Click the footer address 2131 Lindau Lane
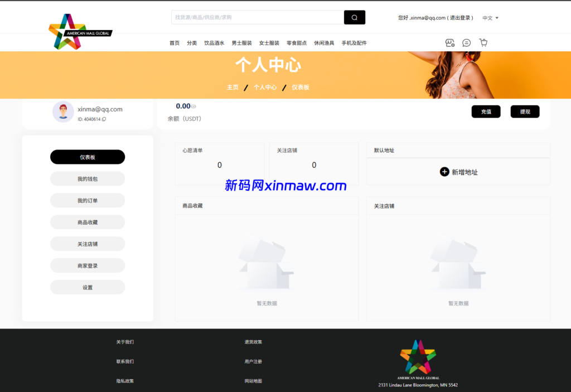The image size is (571, 392). pos(418,385)
